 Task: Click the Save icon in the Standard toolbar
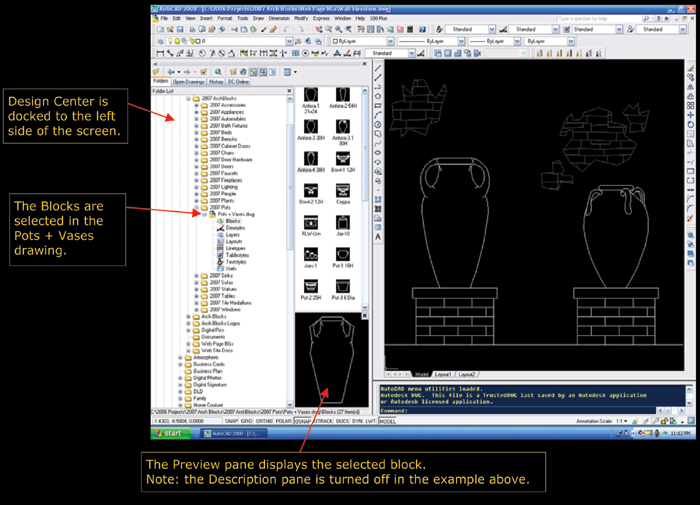(x=180, y=29)
